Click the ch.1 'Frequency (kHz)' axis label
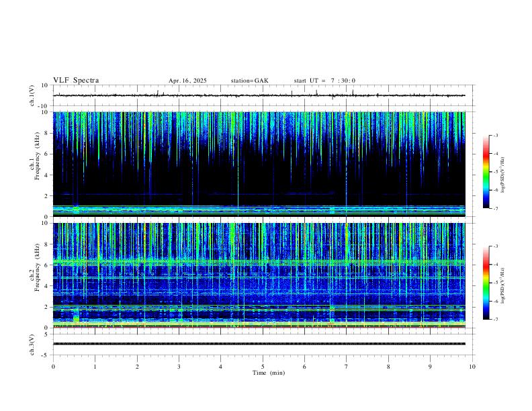The width and height of the screenshot is (532, 411). 37,156
